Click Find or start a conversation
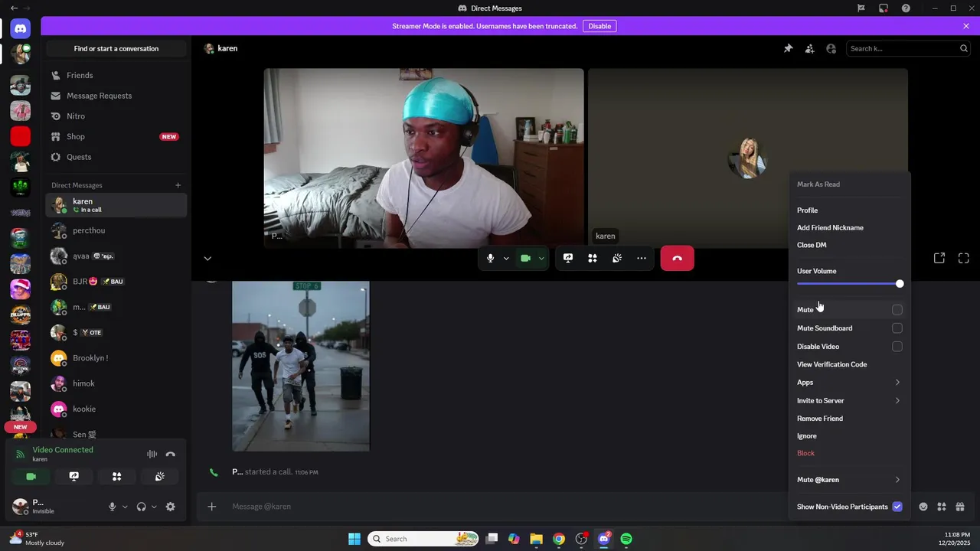 (x=116, y=48)
